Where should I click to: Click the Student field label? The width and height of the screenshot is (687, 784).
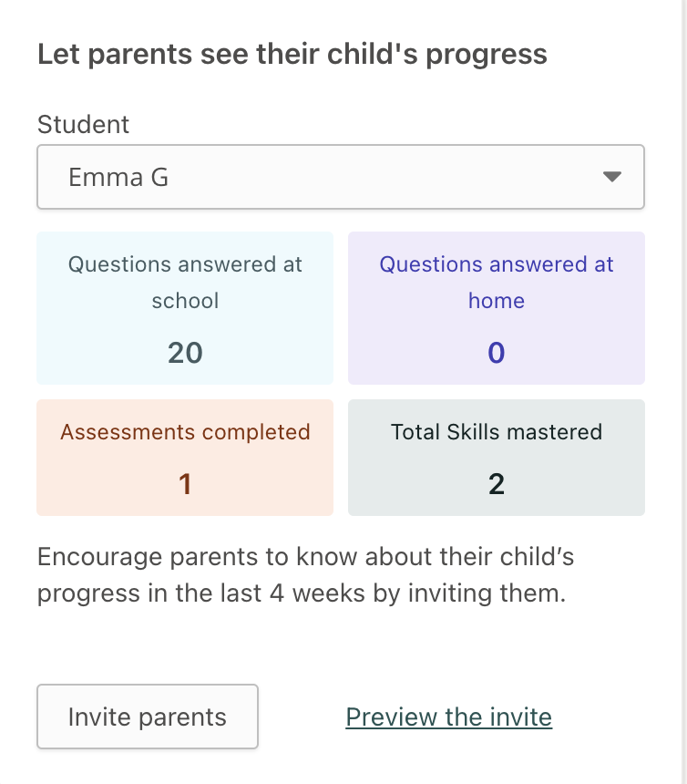[83, 124]
